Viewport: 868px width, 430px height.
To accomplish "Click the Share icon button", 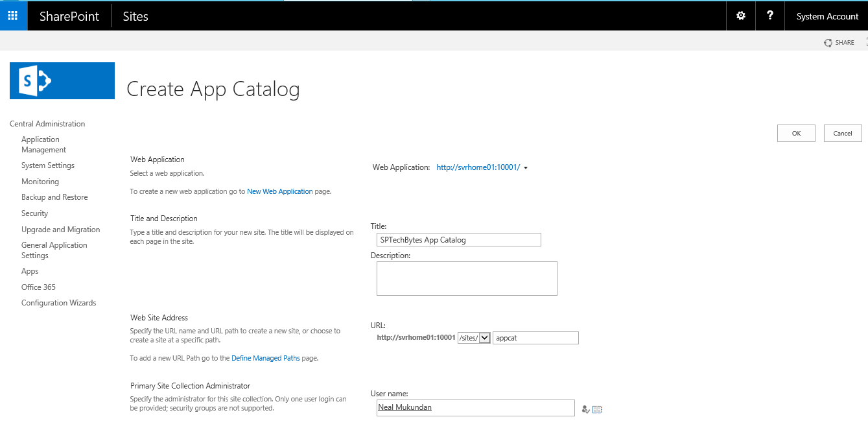I will pos(839,42).
